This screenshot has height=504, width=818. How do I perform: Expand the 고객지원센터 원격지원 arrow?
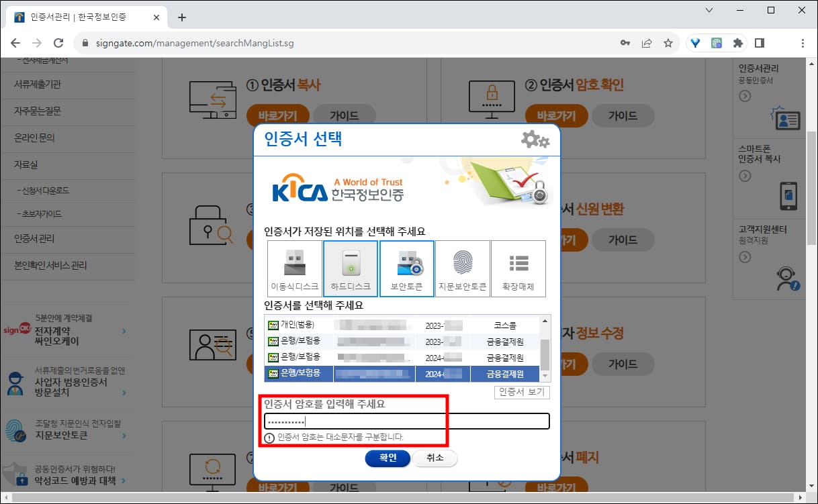pyautogui.click(x=744, y=256)
